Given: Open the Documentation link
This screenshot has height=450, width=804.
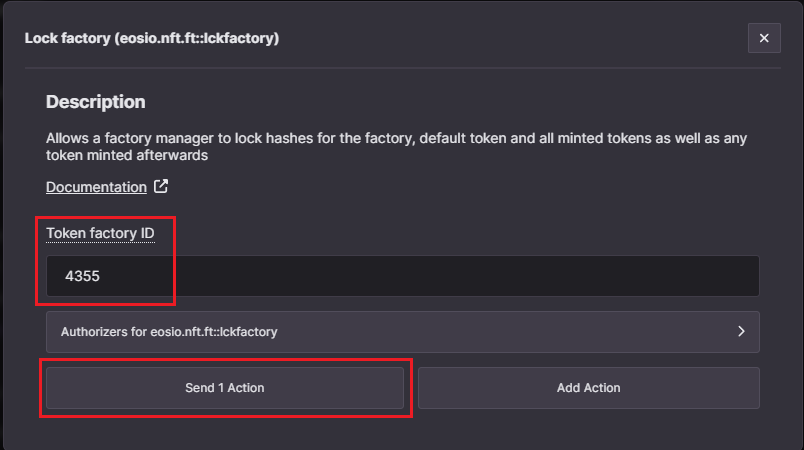Looking at the screenshot, I should 96,187.
